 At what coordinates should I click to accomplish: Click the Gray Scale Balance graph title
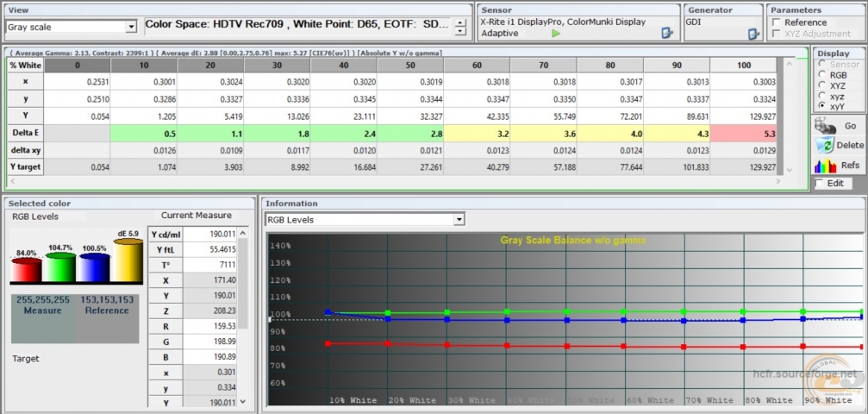pyautogui.click(x=573, y=240)
